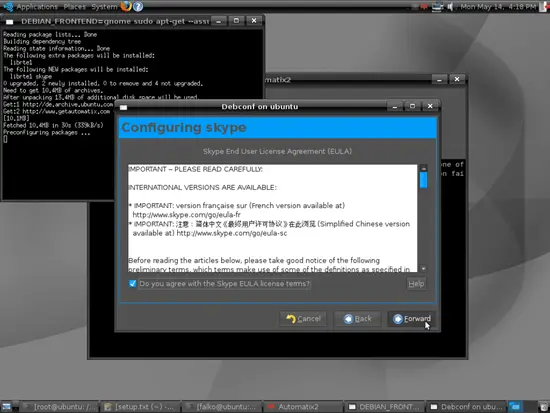Click 'Preconfiguring packages' line in terminal
Viewport: 550px width, 413px height.
(x=47, y=133)
